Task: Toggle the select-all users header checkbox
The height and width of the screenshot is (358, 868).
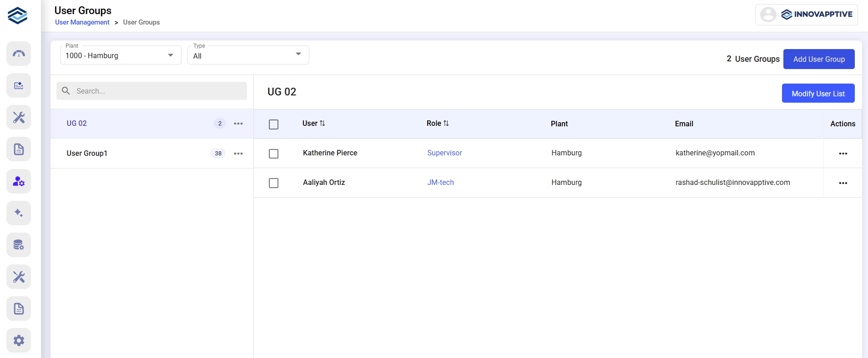Action: tap(273, 124)
